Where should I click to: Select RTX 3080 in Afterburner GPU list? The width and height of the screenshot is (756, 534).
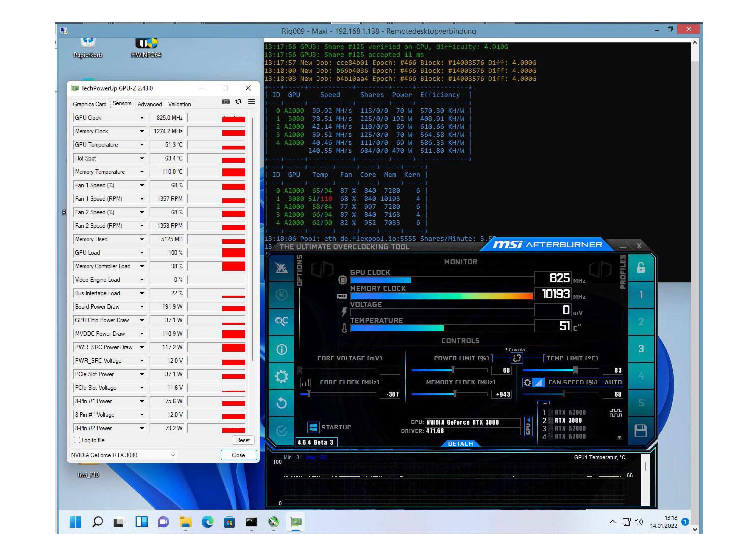(x=568, y=420)
